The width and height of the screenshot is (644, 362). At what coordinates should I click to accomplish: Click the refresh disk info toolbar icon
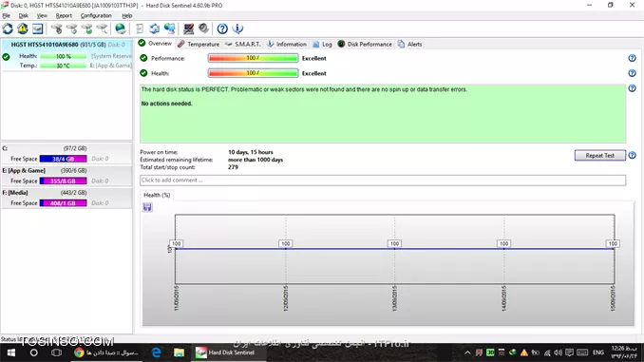pyautogui.click(x=8, y=29)
